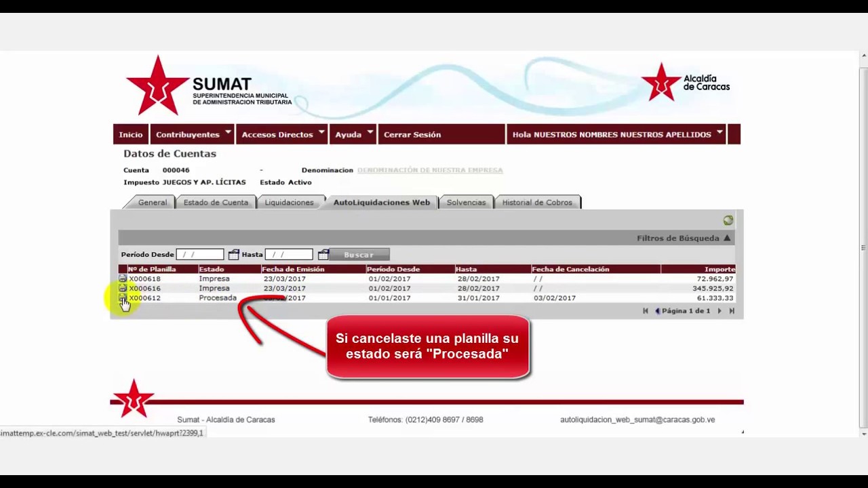Expand the Accesos Directos dropdown menu

283,134
